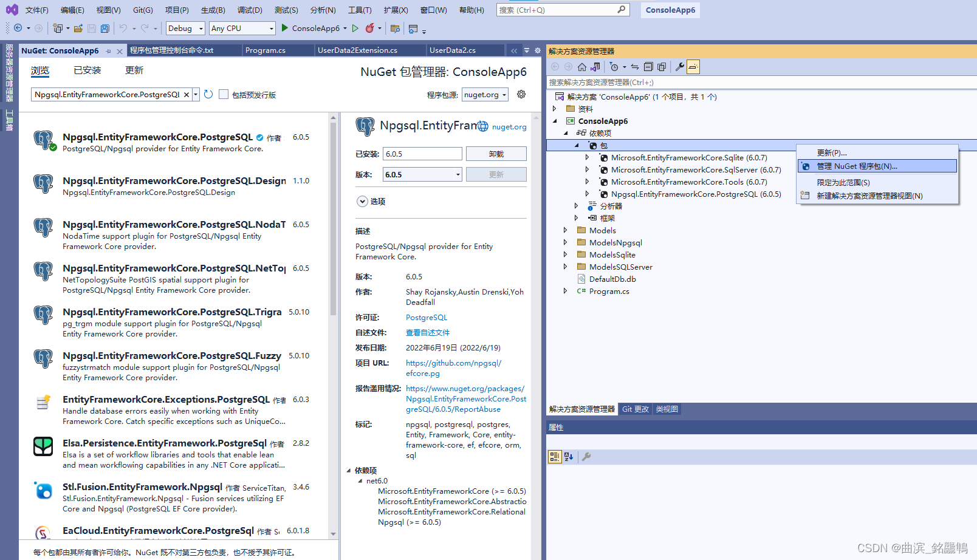
Task: Close the NuGet: ConsoleApp6 tab
Action: [120, 51]
